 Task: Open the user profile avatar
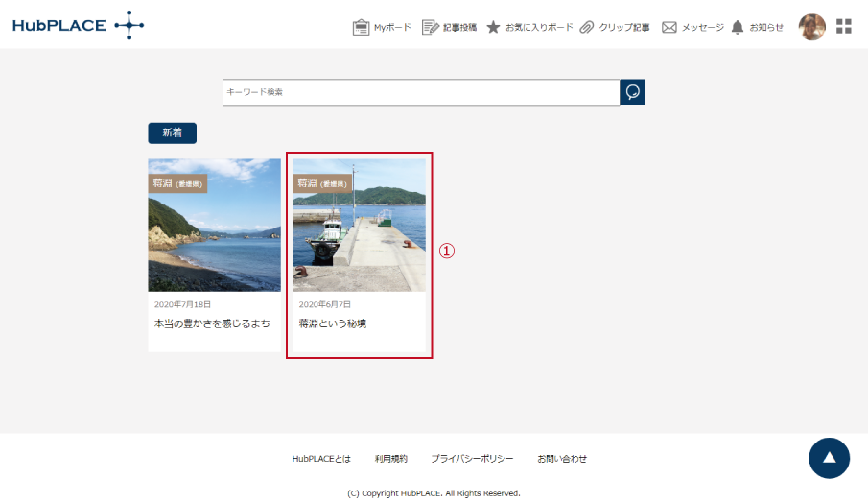click(x=812, y=27)
